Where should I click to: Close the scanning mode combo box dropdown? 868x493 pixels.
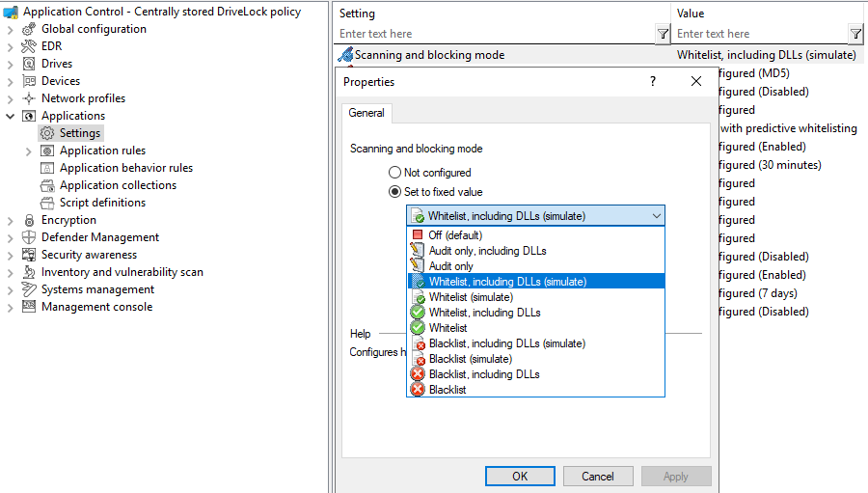tap(657, 216)
